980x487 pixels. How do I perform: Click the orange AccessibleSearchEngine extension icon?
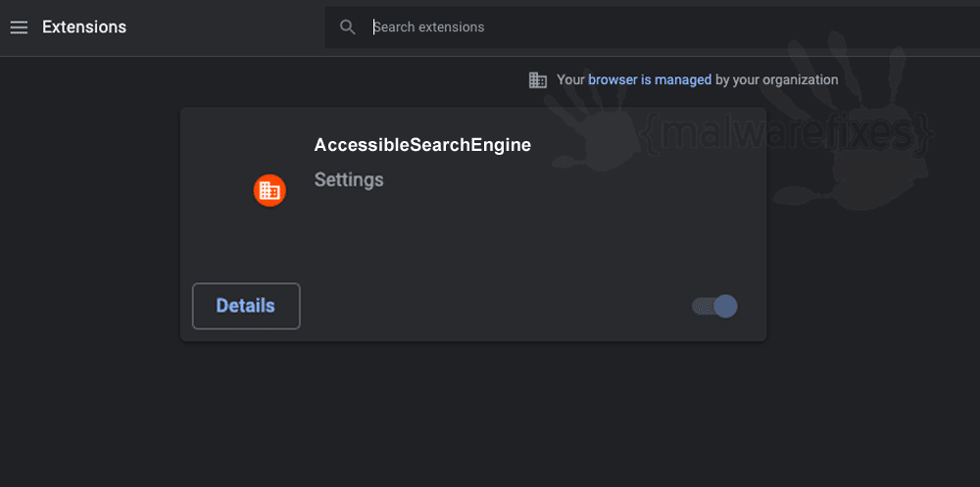[269, 191]
